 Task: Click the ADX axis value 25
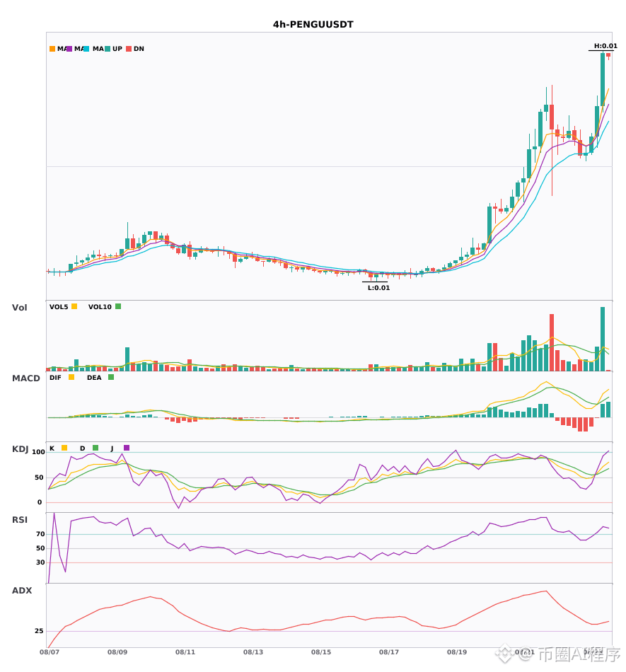[39, 631]
